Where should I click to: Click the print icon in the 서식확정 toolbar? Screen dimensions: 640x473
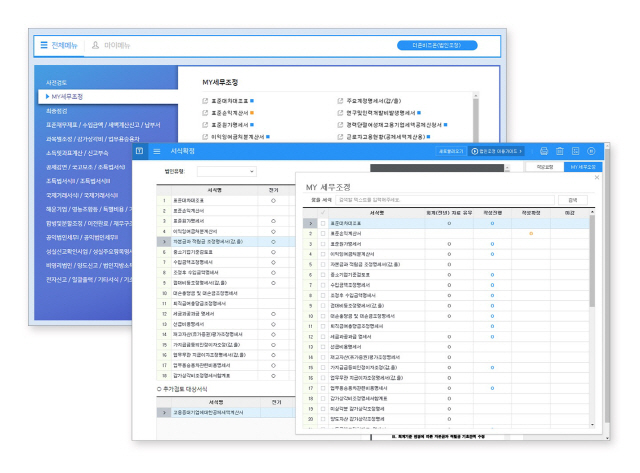point(544,150)
